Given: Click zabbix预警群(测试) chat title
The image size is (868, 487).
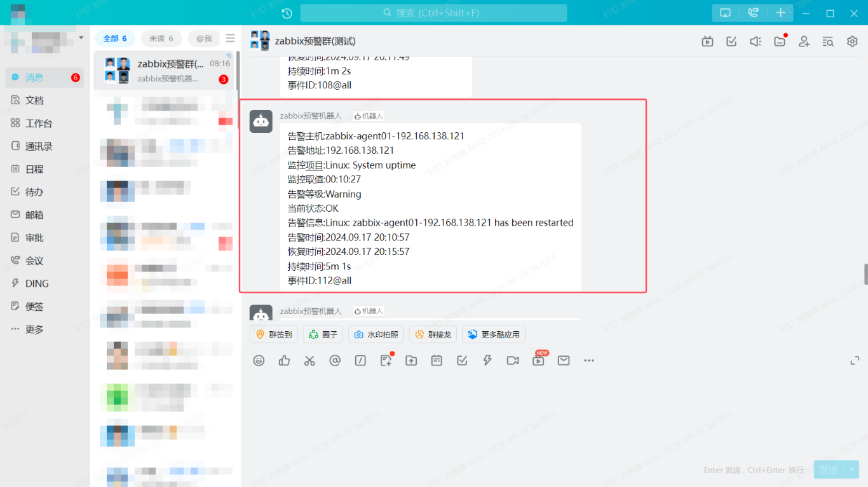Looking at the screenshot, I should 315,41.
